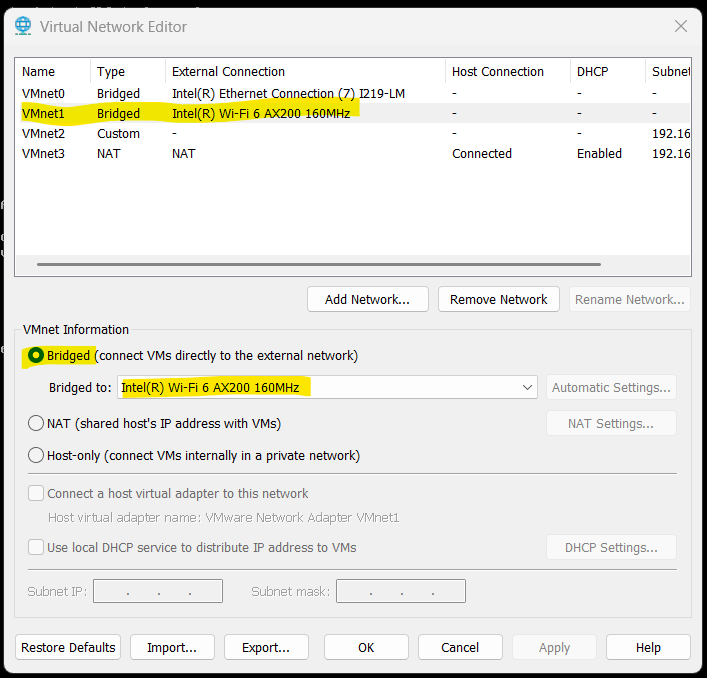Click the Subnet IP field
Screen dimensions: 707x678
tap(158, 591)
